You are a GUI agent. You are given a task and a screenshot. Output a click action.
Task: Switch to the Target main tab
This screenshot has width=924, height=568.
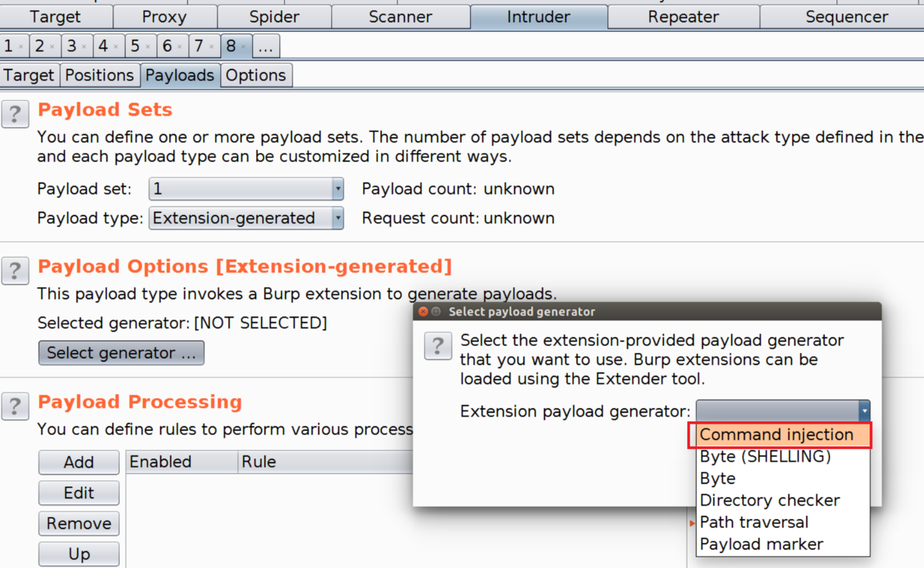(x=56, y=16)
